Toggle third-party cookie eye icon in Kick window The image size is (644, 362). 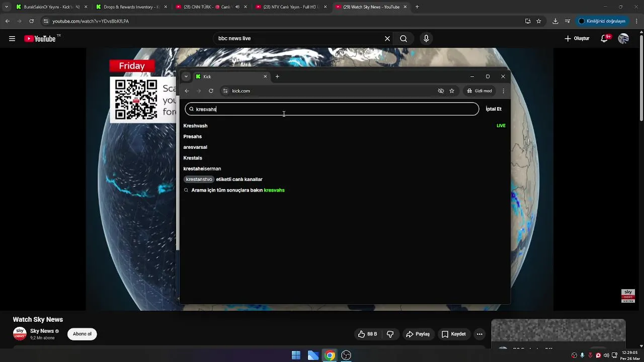click(x=441, y=91)
